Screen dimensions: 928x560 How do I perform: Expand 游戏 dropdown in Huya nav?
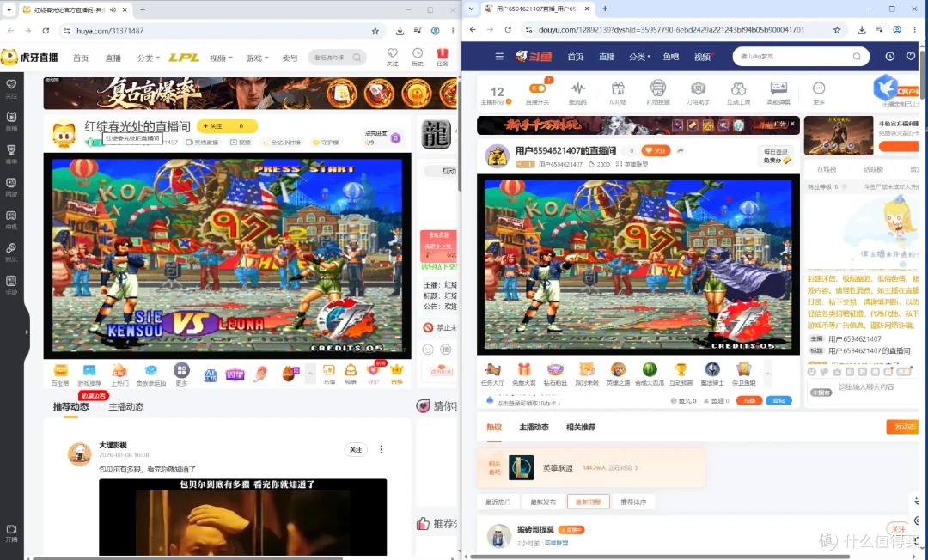click(257, 58)
